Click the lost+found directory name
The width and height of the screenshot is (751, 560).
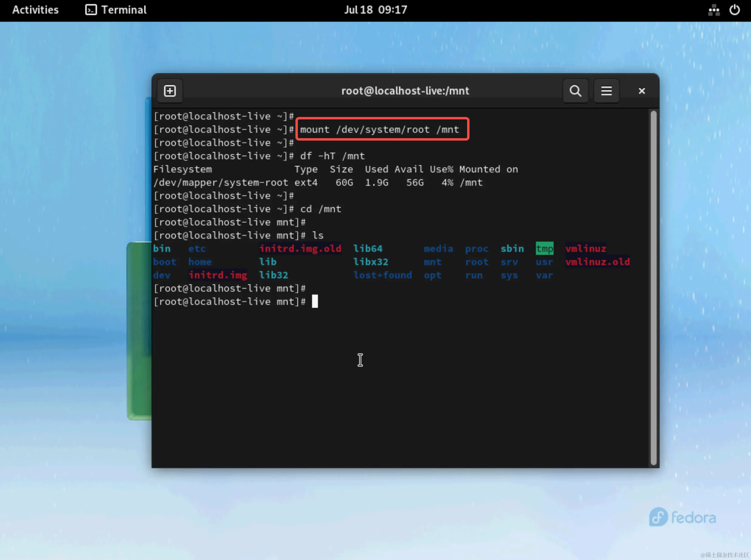click(382, 275)
